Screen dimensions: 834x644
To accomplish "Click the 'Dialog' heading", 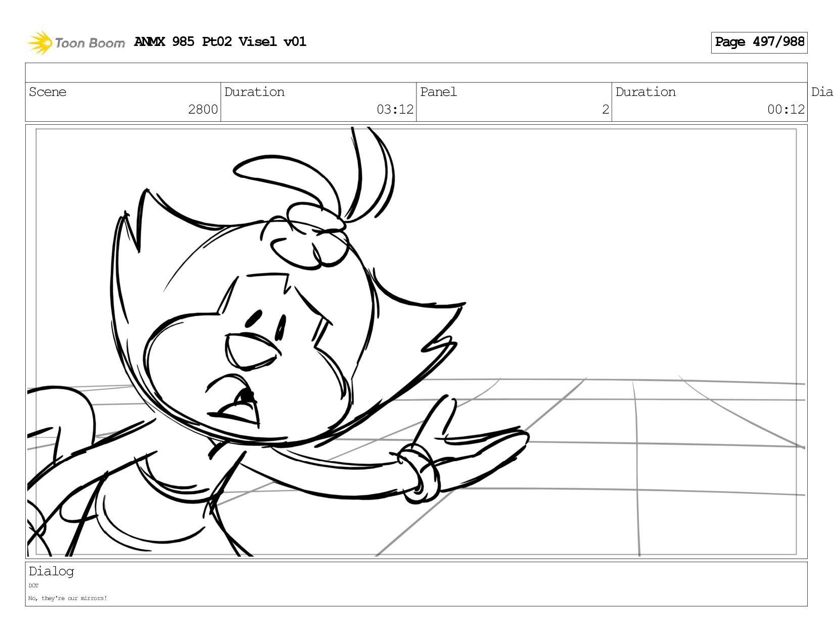I will point(51,571).
